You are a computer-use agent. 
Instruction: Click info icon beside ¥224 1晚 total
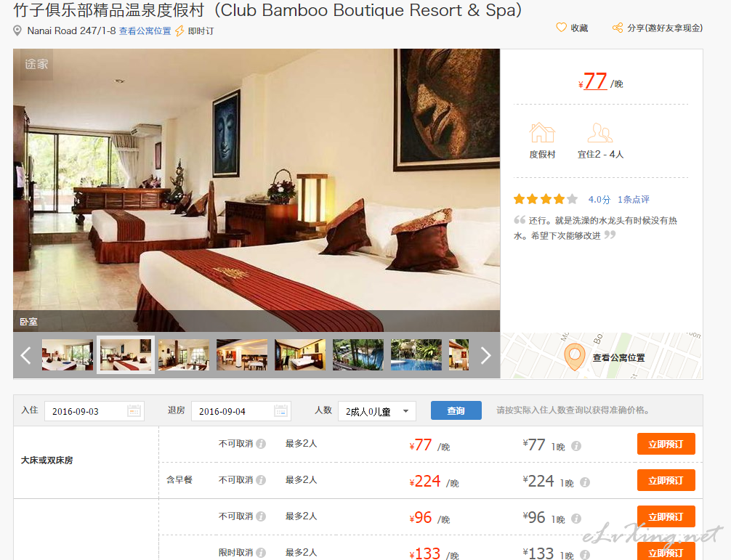[585, 482]
